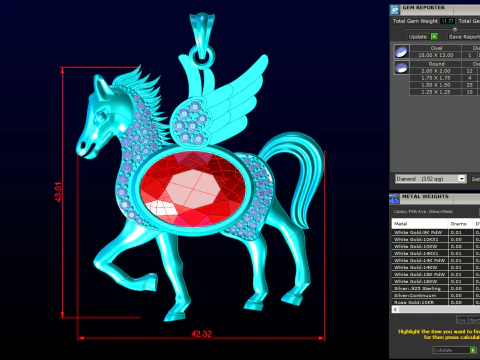The width and height of the screenshot is (480, 360).
Task: Select the Oval gem thumbnail icon
Action: 401,52
